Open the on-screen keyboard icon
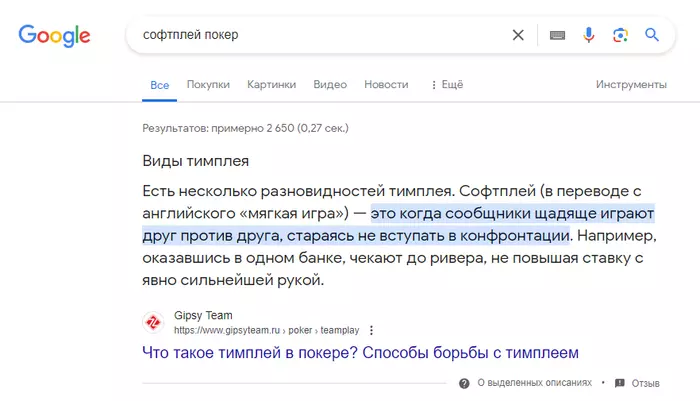700x401 pixels. click(x=557, y=35)
